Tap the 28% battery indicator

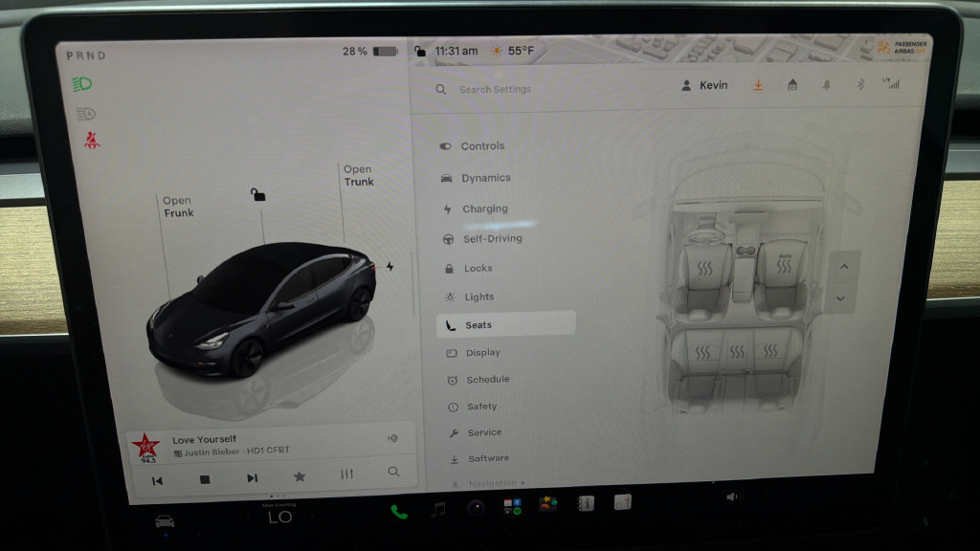click(370, 52)
